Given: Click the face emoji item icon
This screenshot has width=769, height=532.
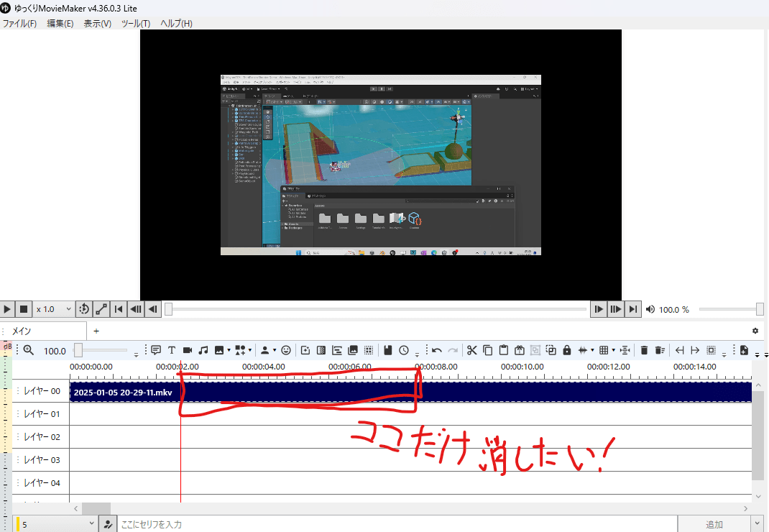Looking at the screenshot, I should click(286, 350).
